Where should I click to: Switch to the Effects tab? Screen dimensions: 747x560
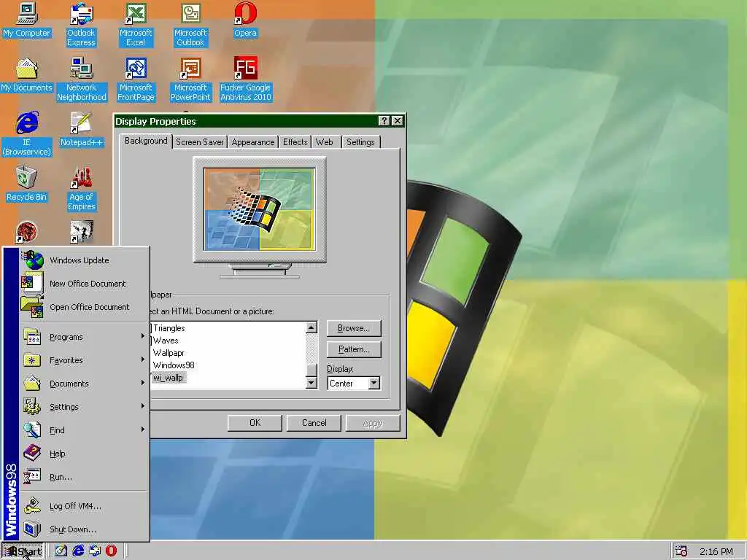click(295, 142)
